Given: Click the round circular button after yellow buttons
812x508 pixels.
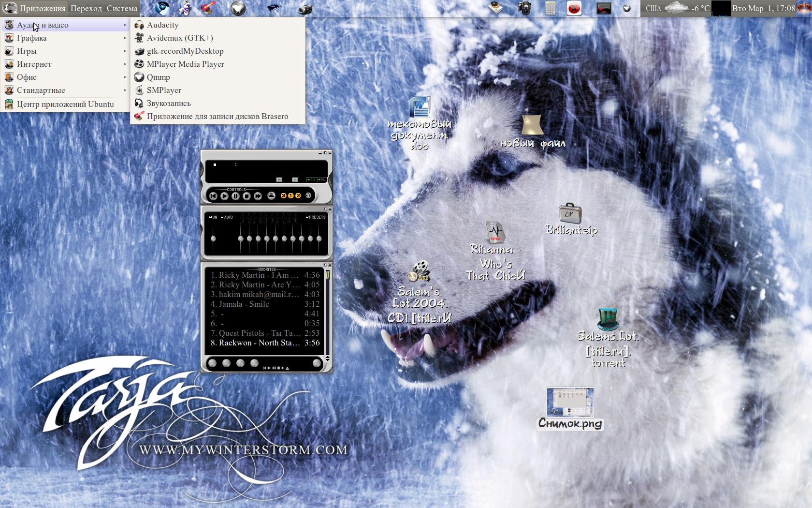Looking at the screenshot, I should (x=308, y=195).
